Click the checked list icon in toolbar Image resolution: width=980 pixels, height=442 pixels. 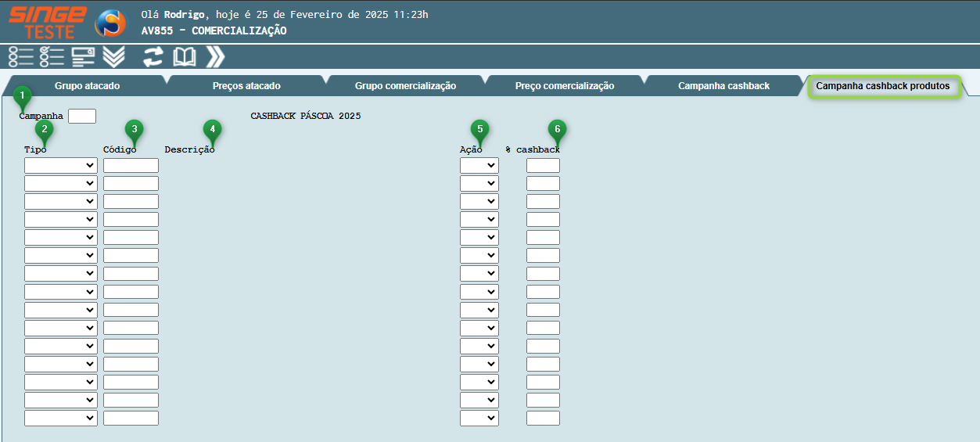52,56
